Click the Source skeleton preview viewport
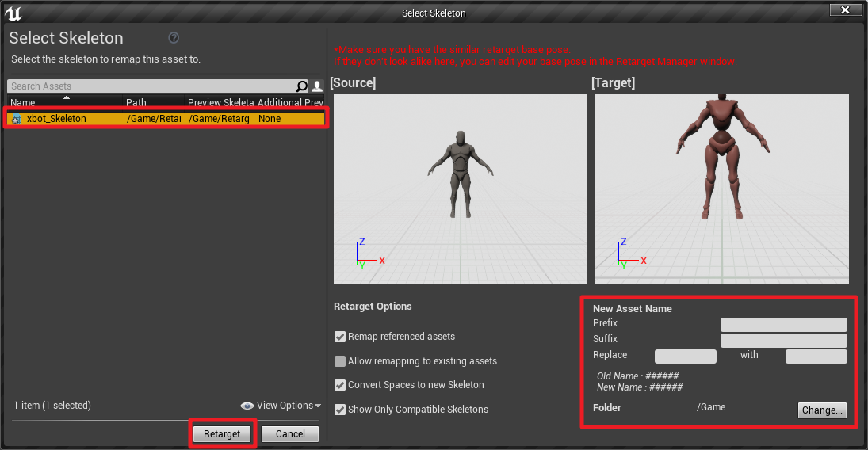 (x=460, y=189)
